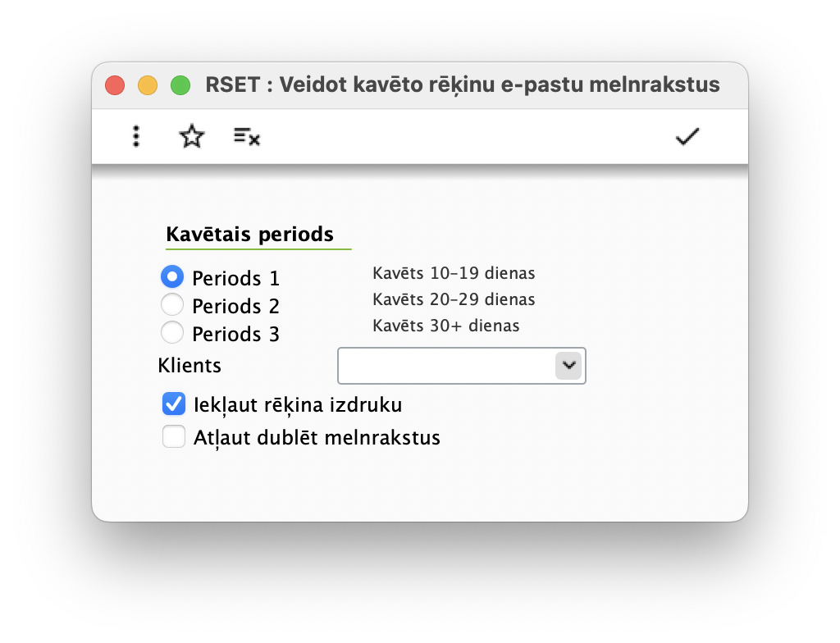Click the Kavēts 30+ dienas label

[445, 325]
